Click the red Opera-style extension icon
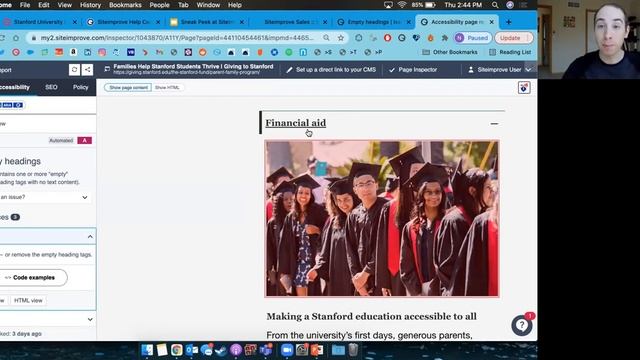The height and width of the screenshot is (360, 640). pos(387,38)
